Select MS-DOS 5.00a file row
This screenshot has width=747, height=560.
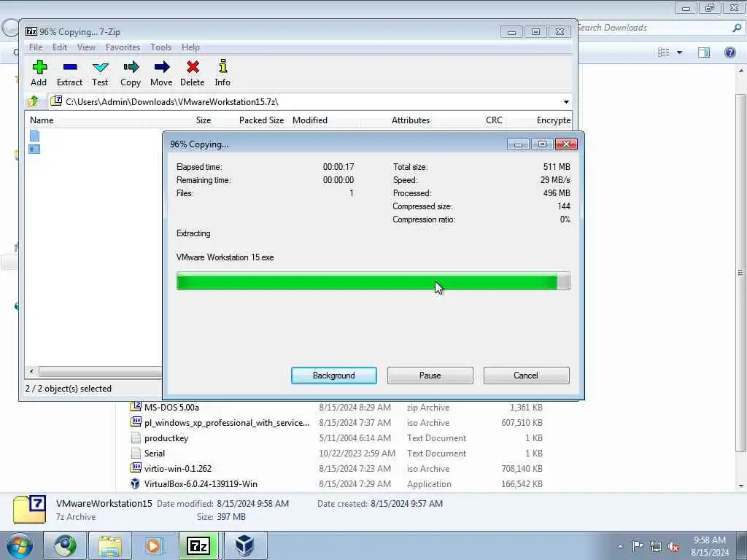pyautogui.click(x=336, y=408)
